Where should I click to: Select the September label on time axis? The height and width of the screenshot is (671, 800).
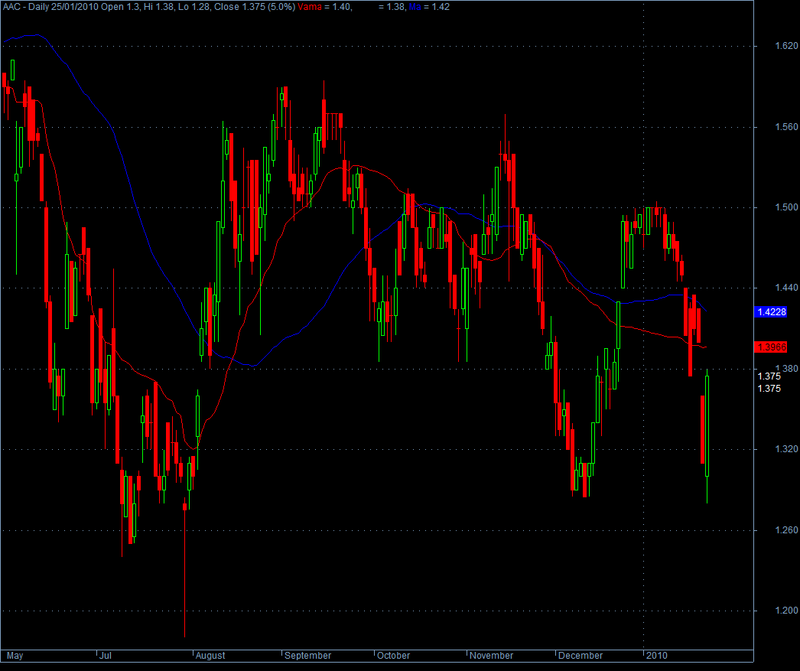point(308,656)
